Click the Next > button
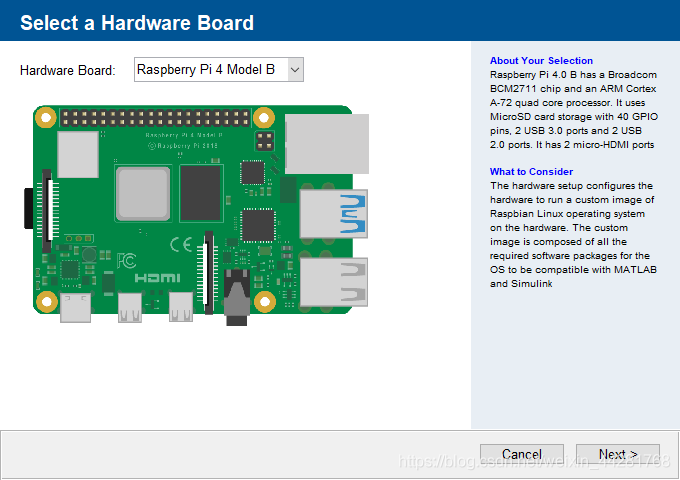The height and width of the screenshot is (480, 680). point(618,454)
